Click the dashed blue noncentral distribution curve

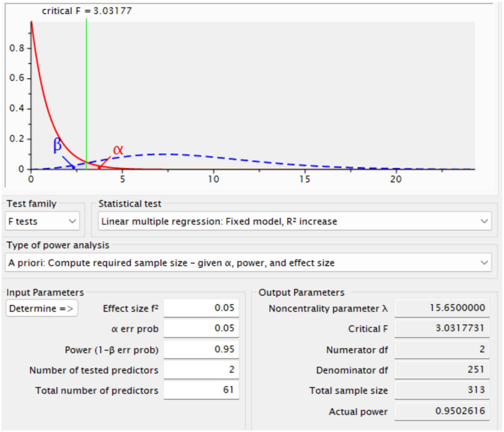pyautogui.click(x=164, y=154)
